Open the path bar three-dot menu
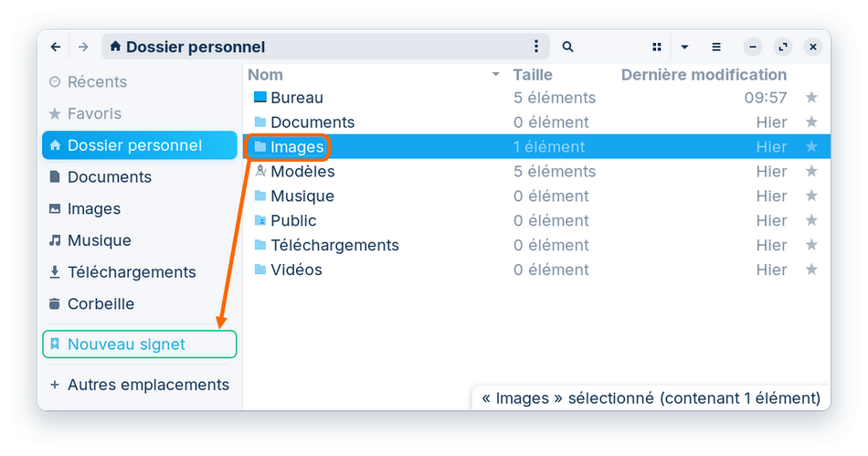Image resolution: width=868 pixels, height=456 pixels. coord(536,47)
